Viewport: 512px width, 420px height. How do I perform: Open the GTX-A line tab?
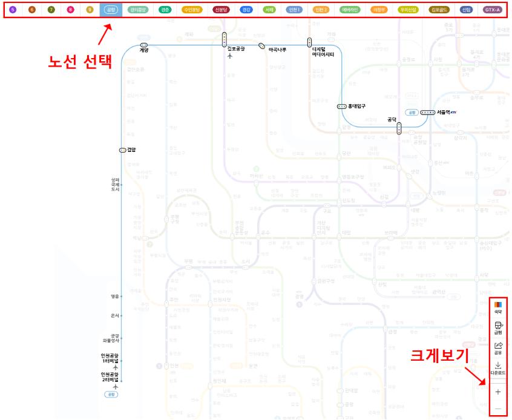coord(492,10)
